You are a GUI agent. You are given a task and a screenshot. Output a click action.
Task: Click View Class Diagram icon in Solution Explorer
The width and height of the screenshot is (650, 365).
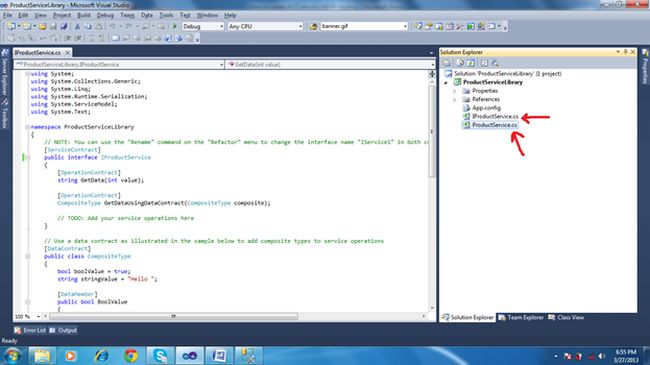(x=495, y=63)
